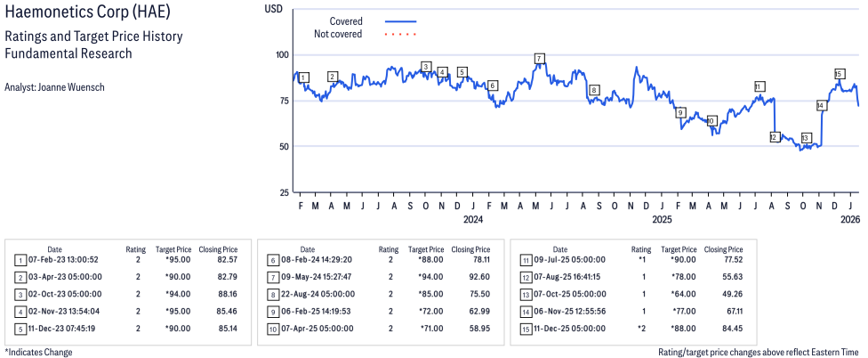Select chart marker 14 on the November 2025 jump
Image resolution: width=868 pixels, height=358 pixels.
pos(821,105)
